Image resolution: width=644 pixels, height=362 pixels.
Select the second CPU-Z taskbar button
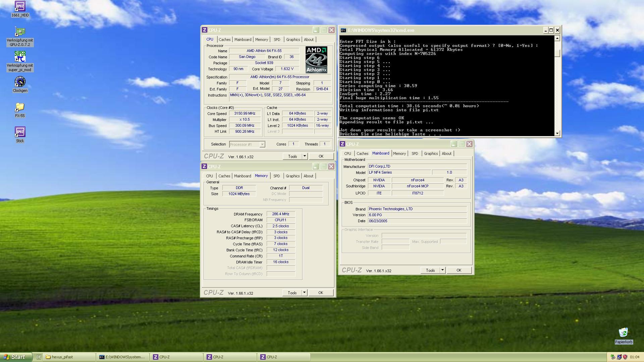point(230,357)
